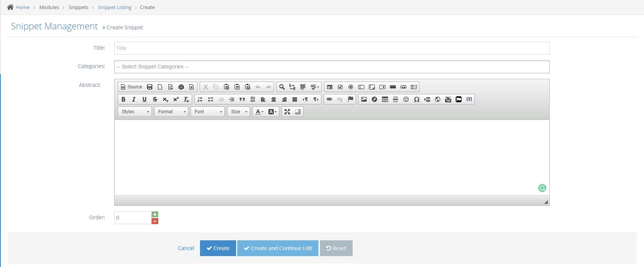The height and width of the screenshot is (267, 644).
Task: Open the Find search icon
Action: tap(282, 87)
